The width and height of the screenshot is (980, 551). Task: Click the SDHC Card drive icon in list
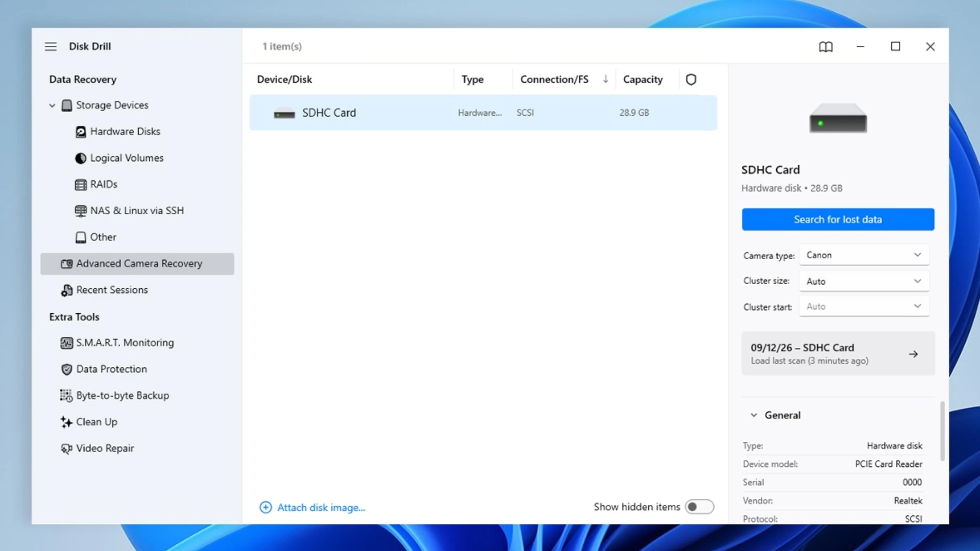[284, 114]
